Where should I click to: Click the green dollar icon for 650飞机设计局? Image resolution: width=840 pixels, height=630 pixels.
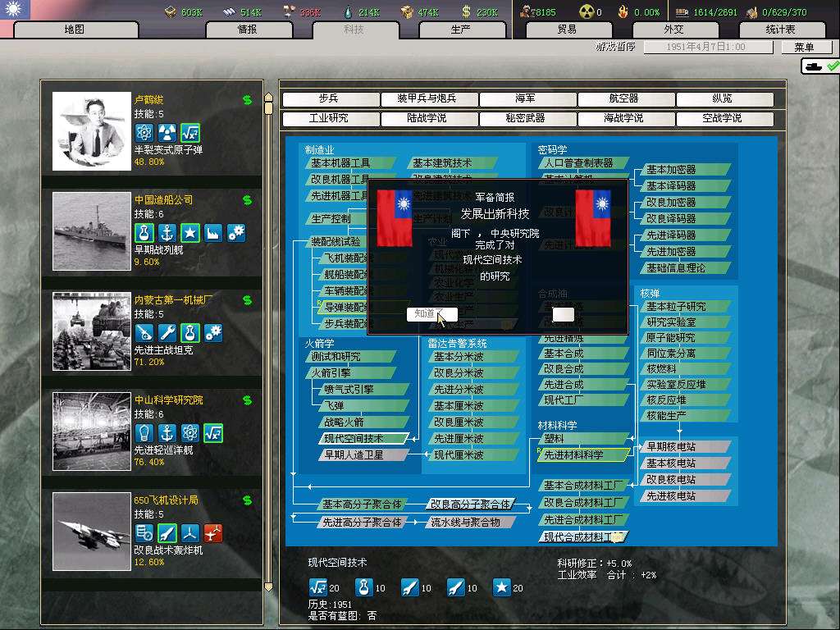[x=247, y=500]
